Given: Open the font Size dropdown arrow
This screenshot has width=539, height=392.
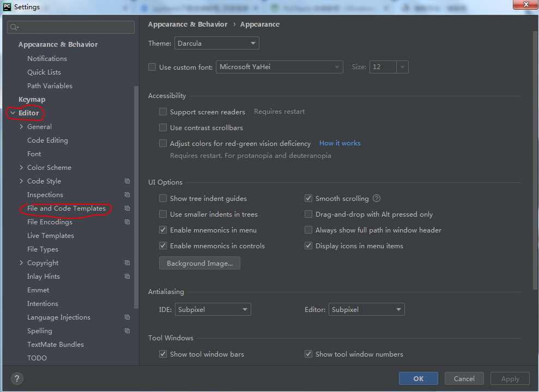Looking at the screenshot, I should click(402, 67).
